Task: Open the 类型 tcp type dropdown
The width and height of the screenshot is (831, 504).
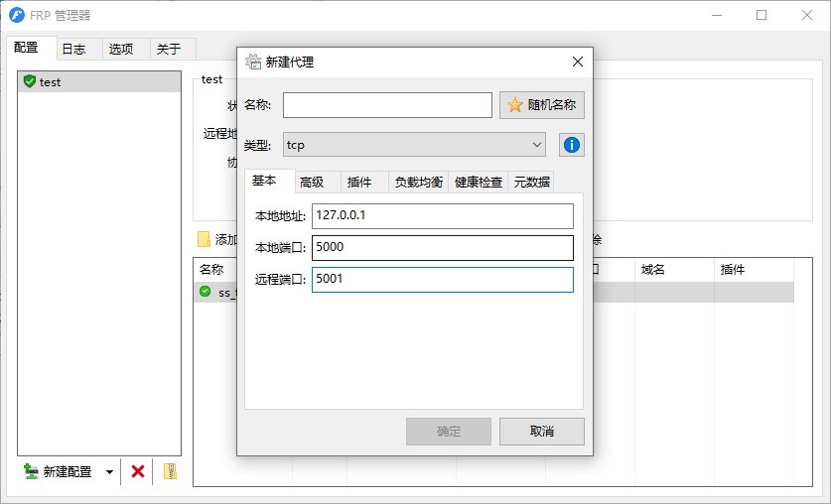Action: tap(414, 145)
